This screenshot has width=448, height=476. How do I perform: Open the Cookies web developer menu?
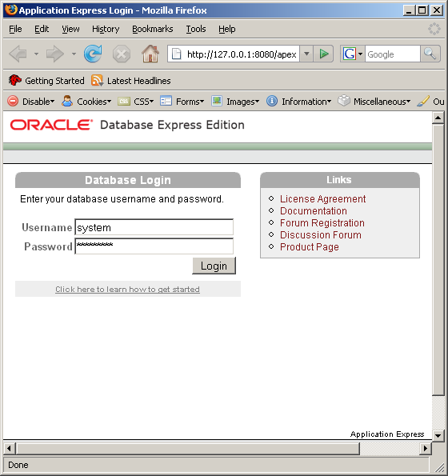pyautogui.click(x=86, y=102)
